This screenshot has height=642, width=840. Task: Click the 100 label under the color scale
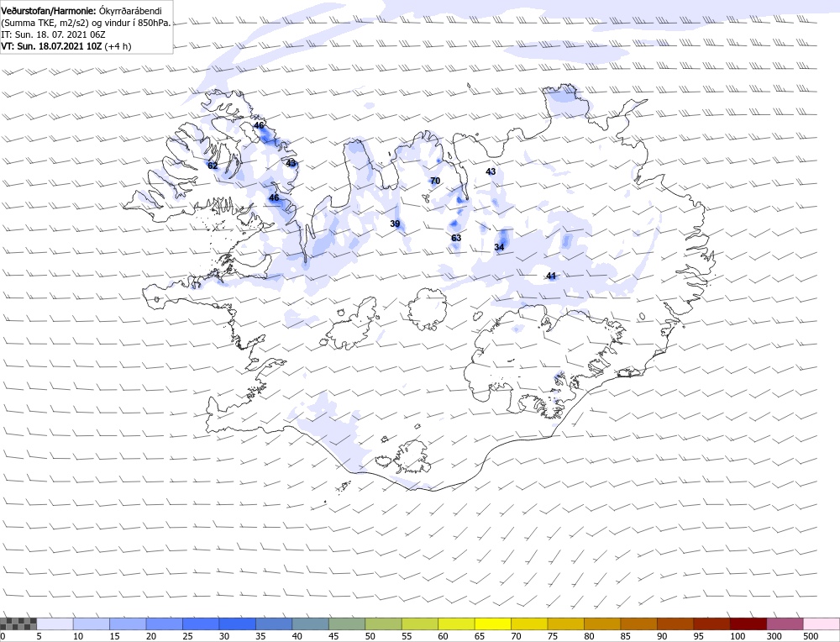point(738,636)
